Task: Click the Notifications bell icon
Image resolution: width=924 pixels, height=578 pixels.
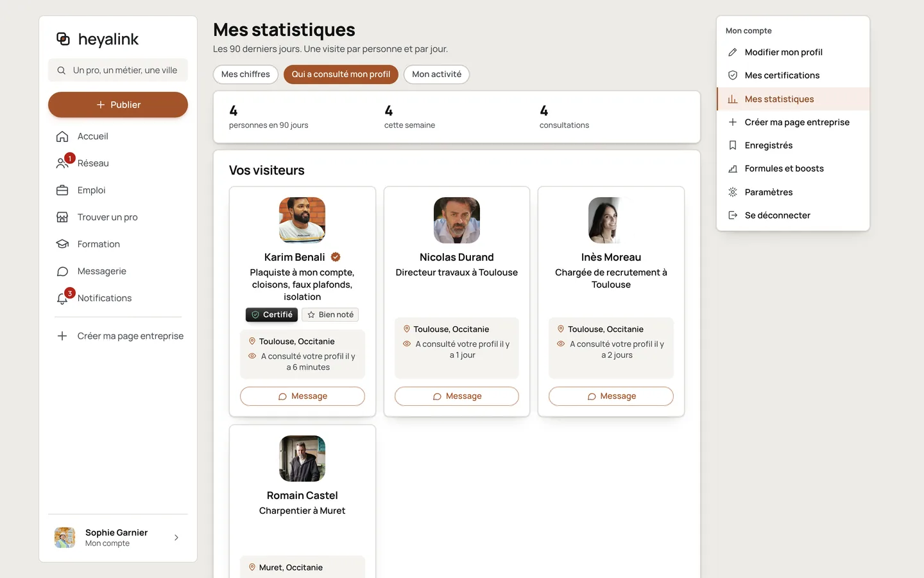Action: pyautogui.click(x=62, y=299)
